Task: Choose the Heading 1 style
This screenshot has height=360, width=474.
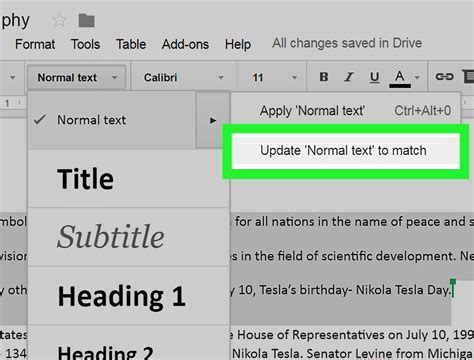Action: [129, 296]
